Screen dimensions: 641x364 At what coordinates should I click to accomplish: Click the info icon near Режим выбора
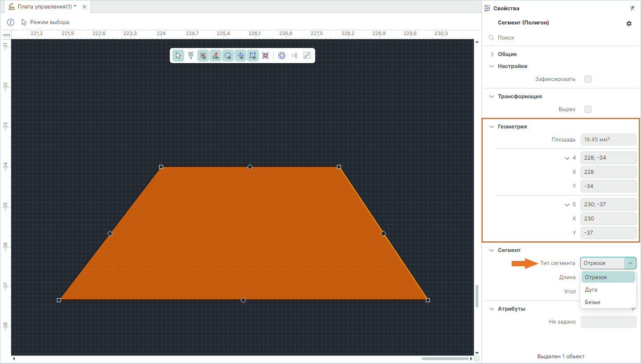coord(11,22)
